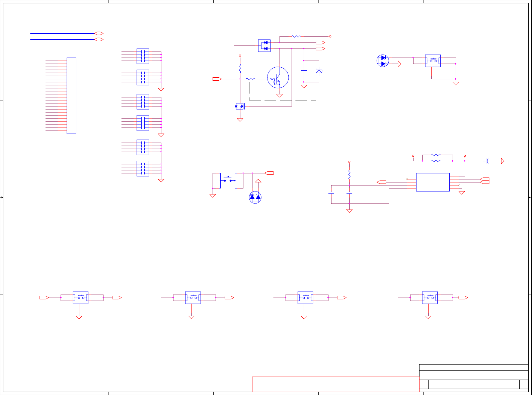
Task: Click the Zener diode symbol beside the capacitor
Action: tap(319, 71)
